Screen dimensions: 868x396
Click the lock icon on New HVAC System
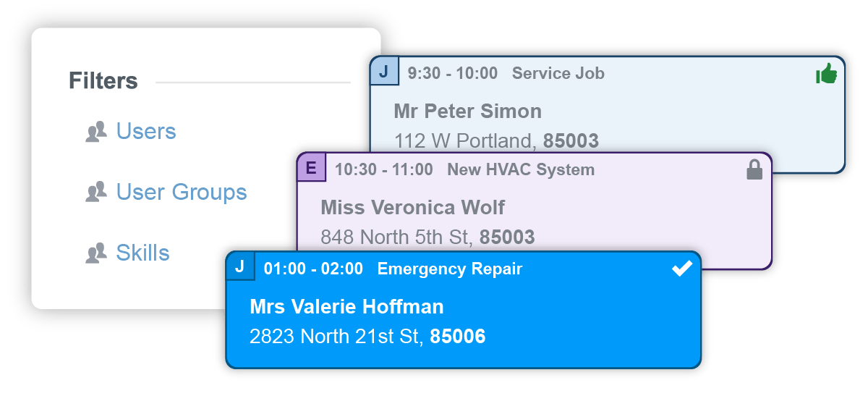(x=754, y=170)
